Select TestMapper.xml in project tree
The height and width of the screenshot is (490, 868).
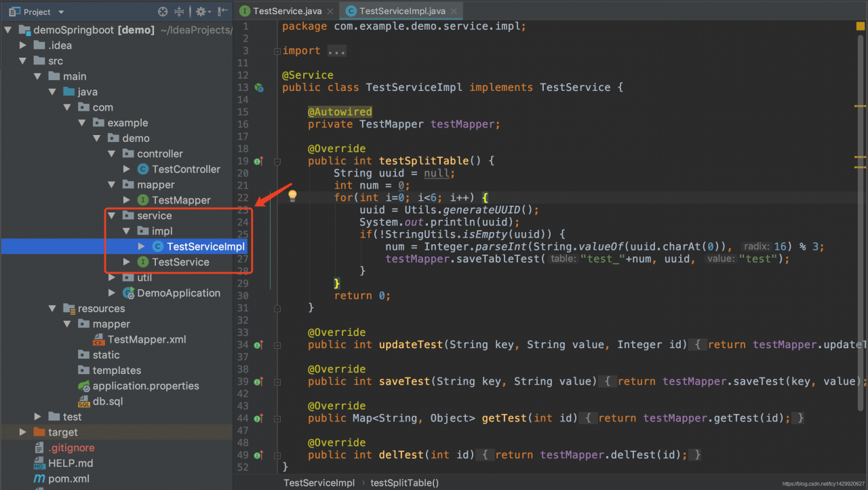coord(146,339)
